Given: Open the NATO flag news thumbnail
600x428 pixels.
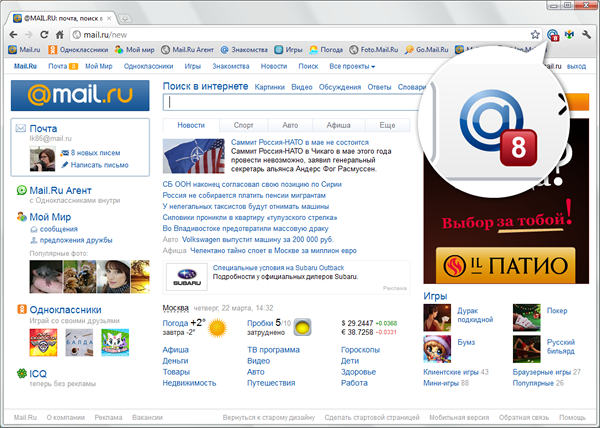Looking at the screenshot, I should click(x=194, y=156).
